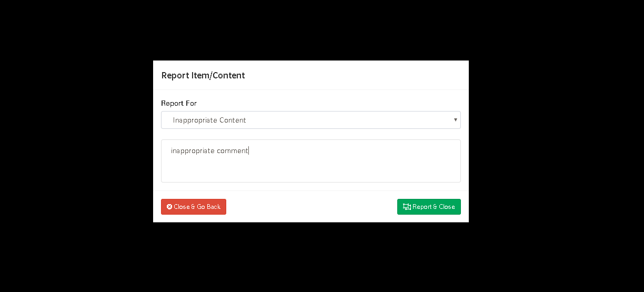Select the Inappropriate Content option text

[x=209, y=120]
